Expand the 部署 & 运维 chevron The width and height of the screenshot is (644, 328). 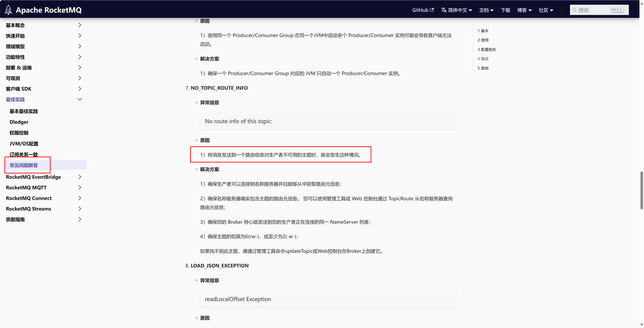click(80, 67)
